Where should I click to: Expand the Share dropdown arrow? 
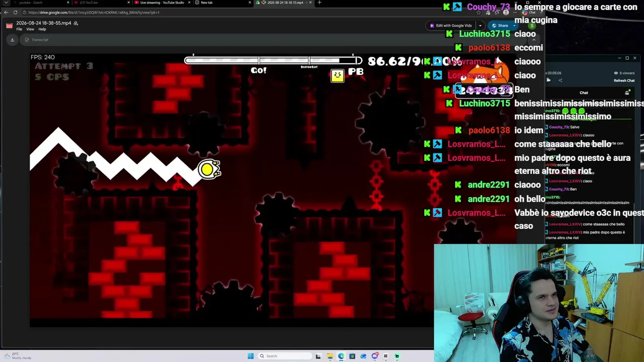click(x=513, y=26)
